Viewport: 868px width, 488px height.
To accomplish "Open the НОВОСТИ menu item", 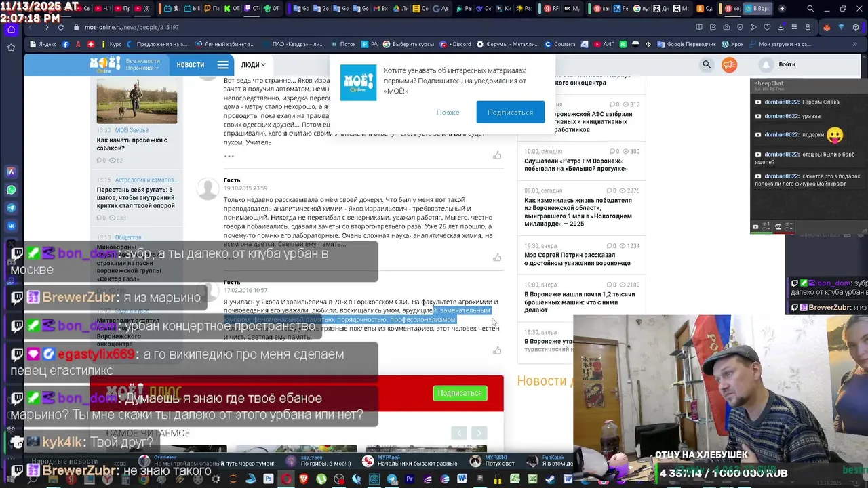I will tap(190, 65).
